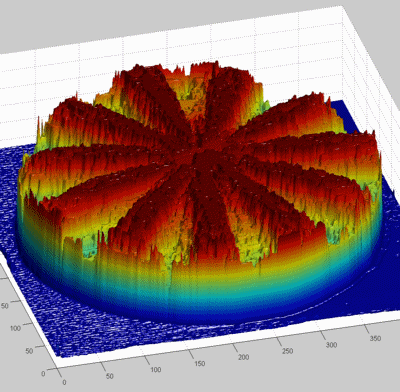Select the axis tick label 250
Image resolution: width=400 pixels, height=392 pixels.
[287, 351]
